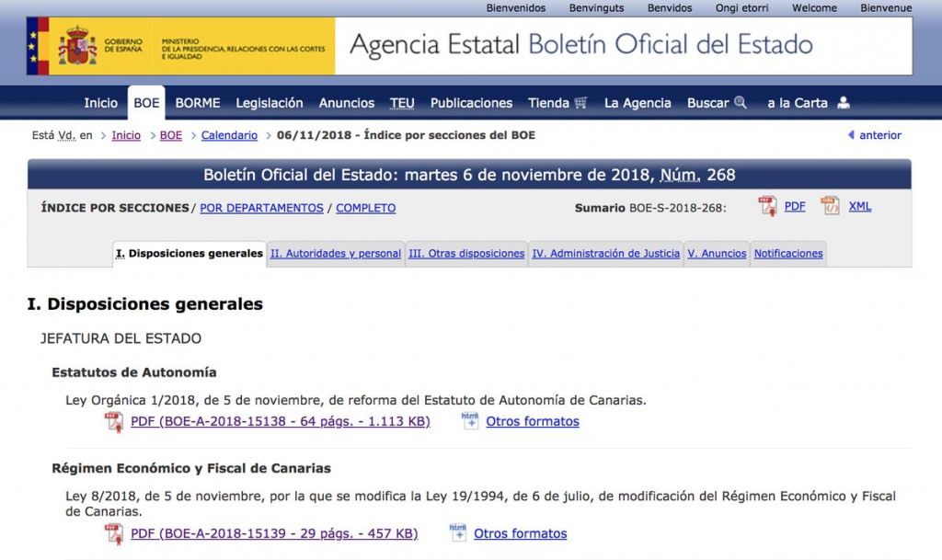Click the Agencia Estatal Boletín Oficial del Estado banner
This screenshot has width=942, height=560.
(581, 45)
